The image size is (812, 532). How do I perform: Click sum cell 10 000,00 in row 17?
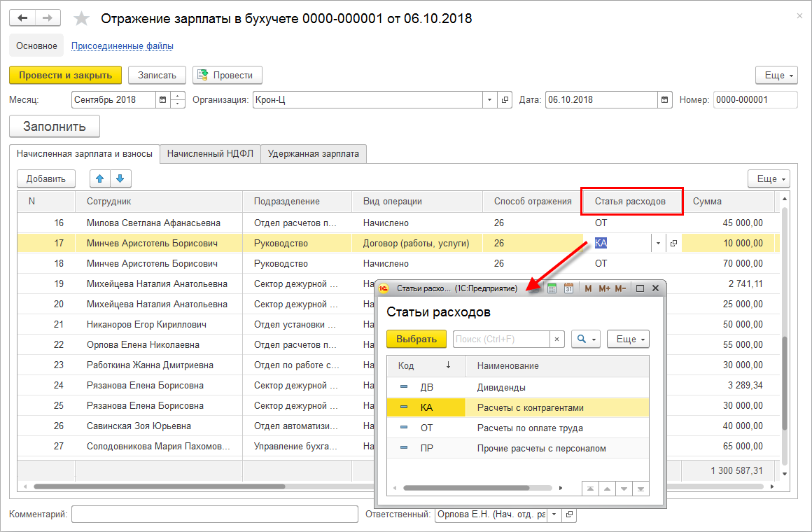[x=727, y=243]
